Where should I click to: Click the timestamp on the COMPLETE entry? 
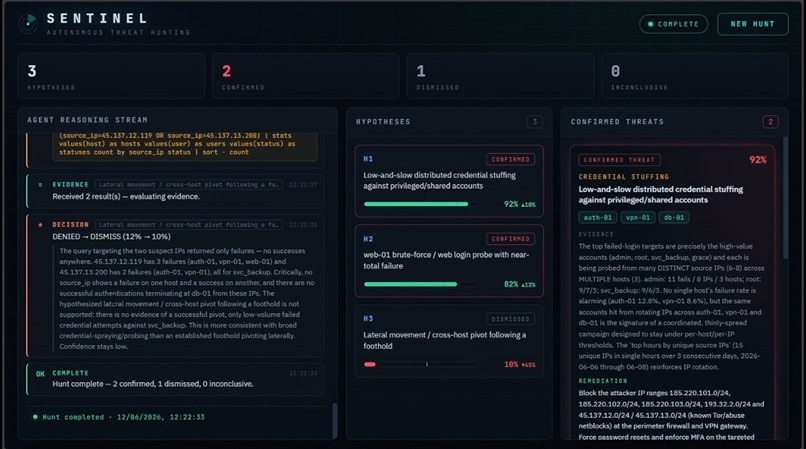(x=303, y=373)
